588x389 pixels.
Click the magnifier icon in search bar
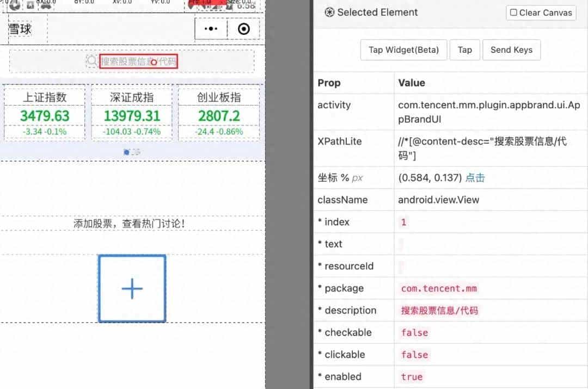92,61
